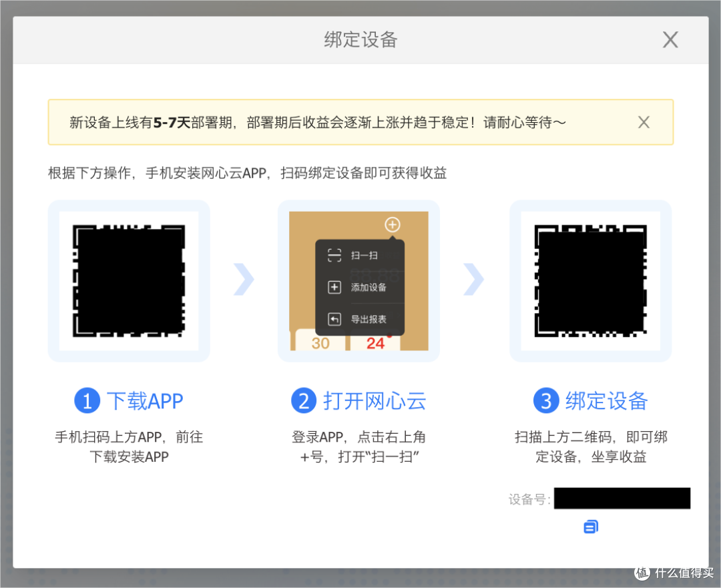Screen dimensions: 721x588
Task: Click the description 手机扫码上方APP
Action: pyautogui.click(x=129, y=447)
